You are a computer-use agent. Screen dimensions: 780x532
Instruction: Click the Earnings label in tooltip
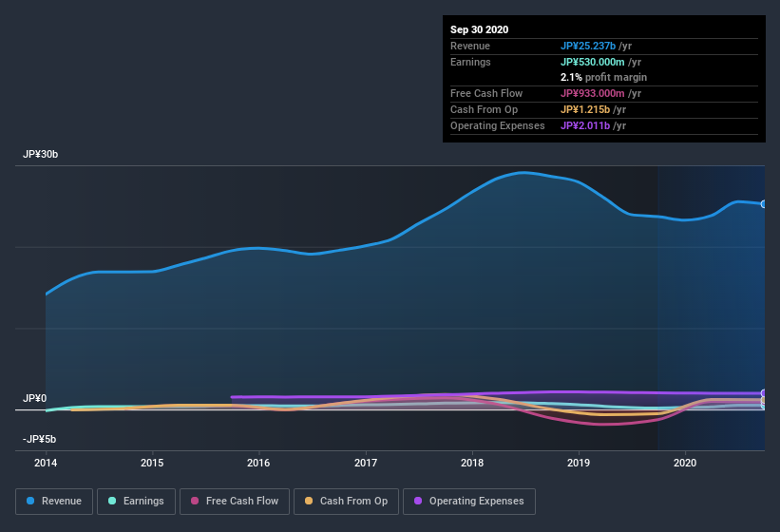coord(470,62)
